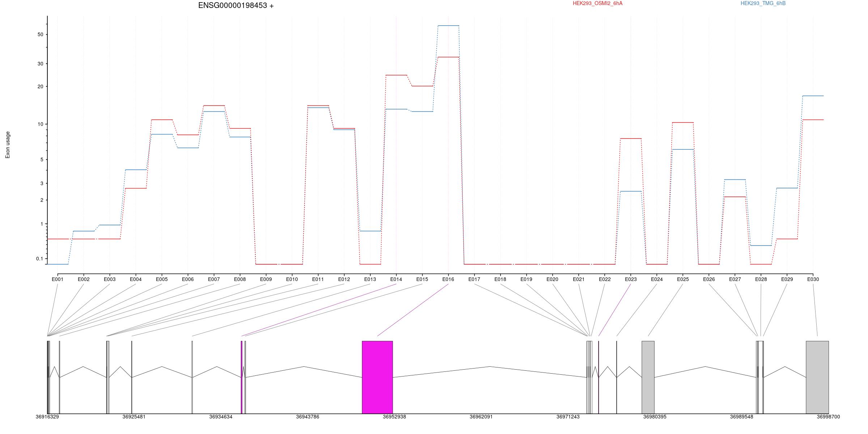Click exon label E010
This screenshot has width=868, height=434.
292,279
